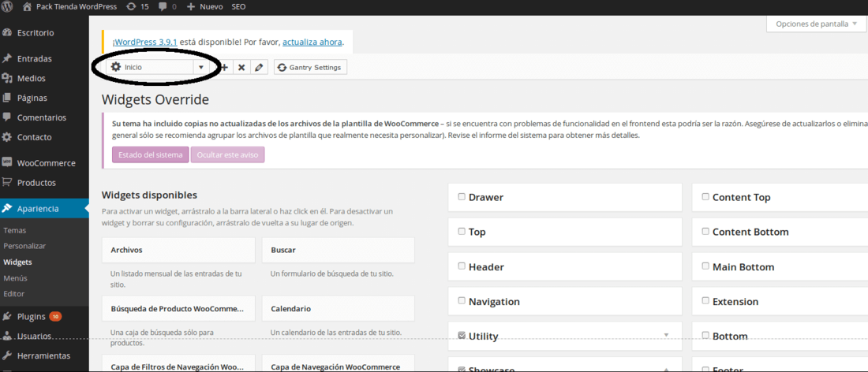Image resolution: width=868 pixels, height=372 pixels.
Task: Click the Medios media icon
Action: 7,79
